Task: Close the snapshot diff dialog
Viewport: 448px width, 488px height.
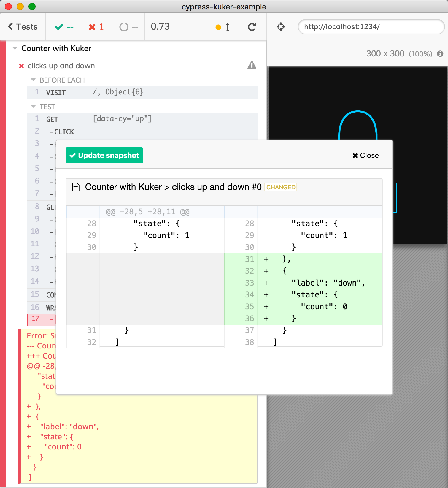Action: (366, 156)
